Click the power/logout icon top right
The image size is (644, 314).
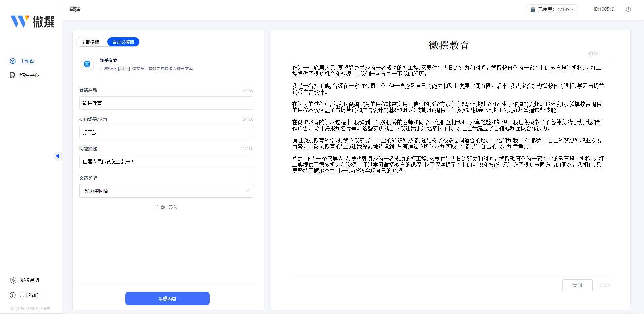point(628,9)
